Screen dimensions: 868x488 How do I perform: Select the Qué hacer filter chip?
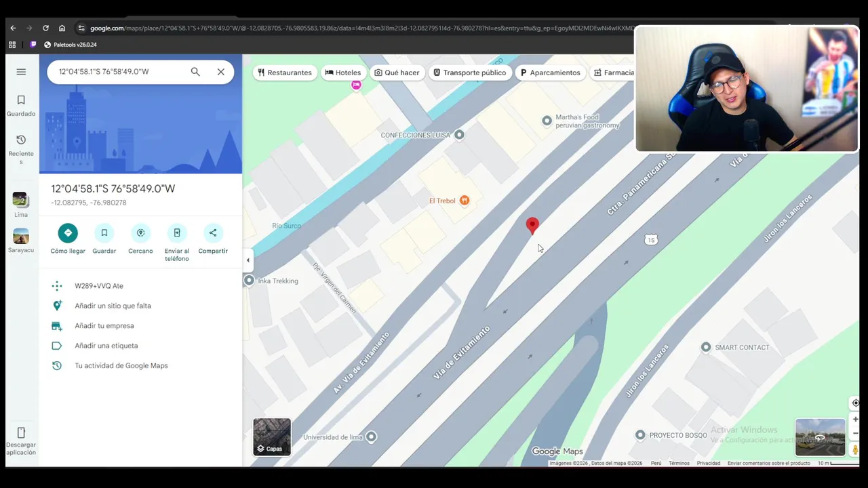[397, 73]
